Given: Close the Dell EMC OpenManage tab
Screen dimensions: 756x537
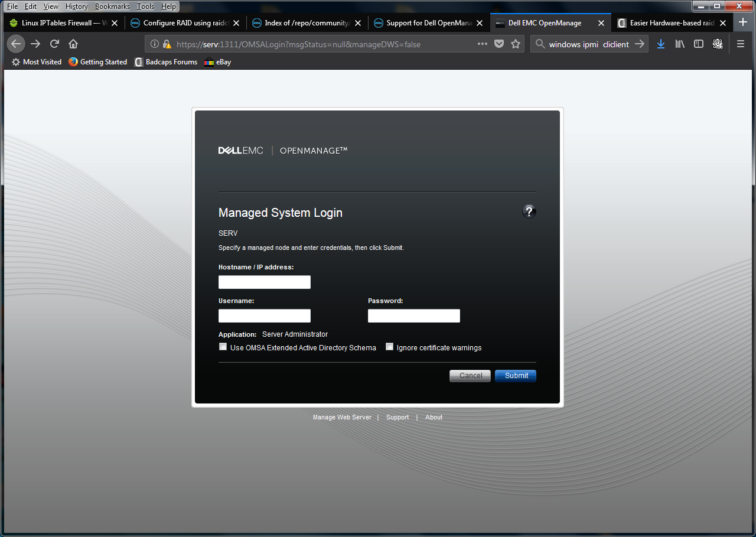Looking at the screenshot, I should [x=601, y=23].
